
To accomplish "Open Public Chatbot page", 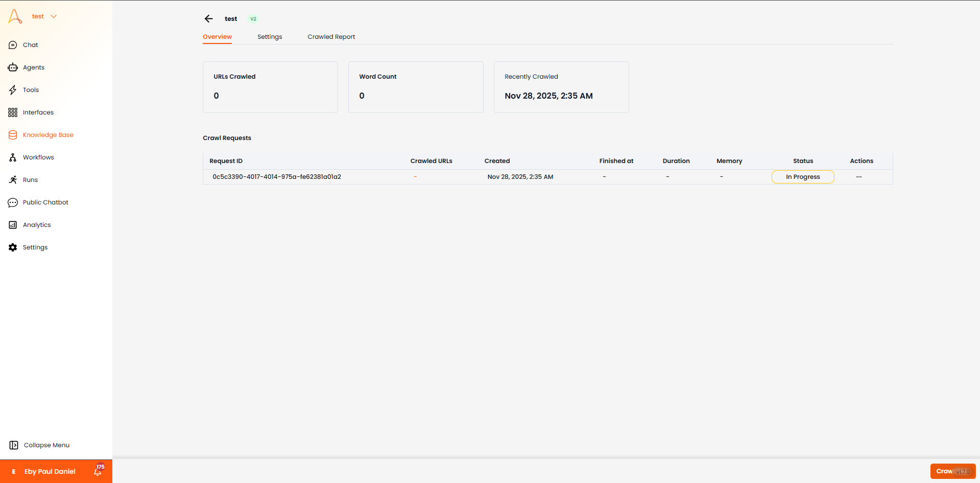I will tap(45, 202).
